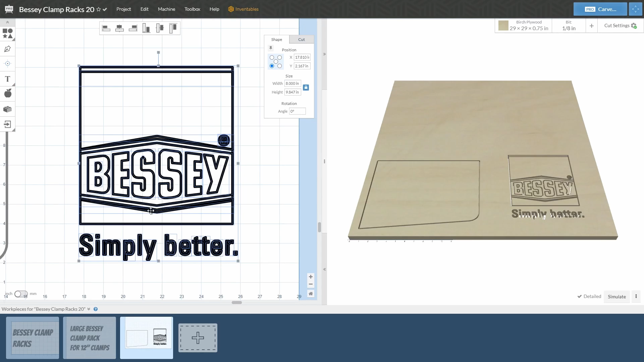Zoom in using the plus icon

311,277
